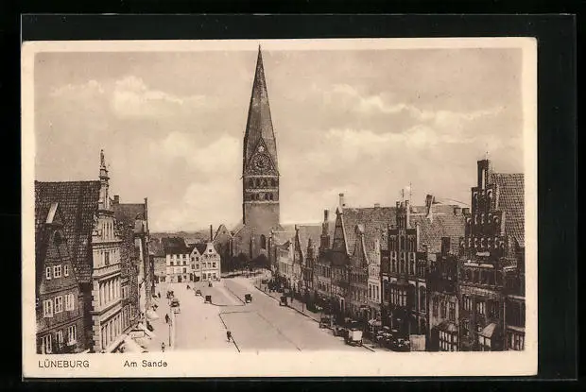The image size is (586, 392).
Task: Click the Am Sande caption text
Action: pyautogui.click(x=144, y=364)
